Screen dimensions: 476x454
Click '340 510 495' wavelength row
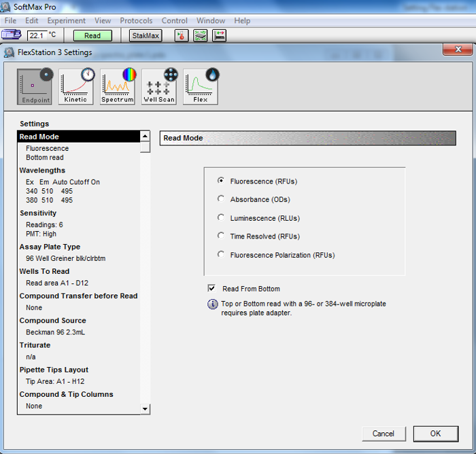[49, 191]
